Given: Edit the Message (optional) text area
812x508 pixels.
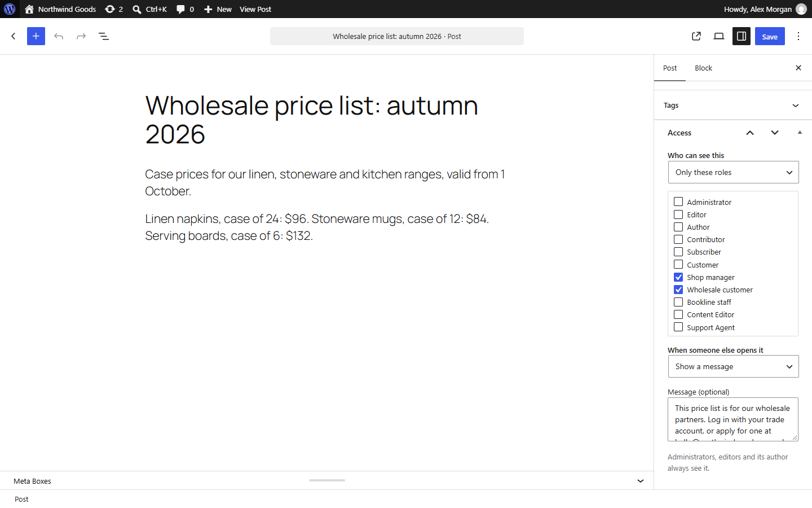Looking at the screenshot, I should pyautogui.click(x=733, y=419).
